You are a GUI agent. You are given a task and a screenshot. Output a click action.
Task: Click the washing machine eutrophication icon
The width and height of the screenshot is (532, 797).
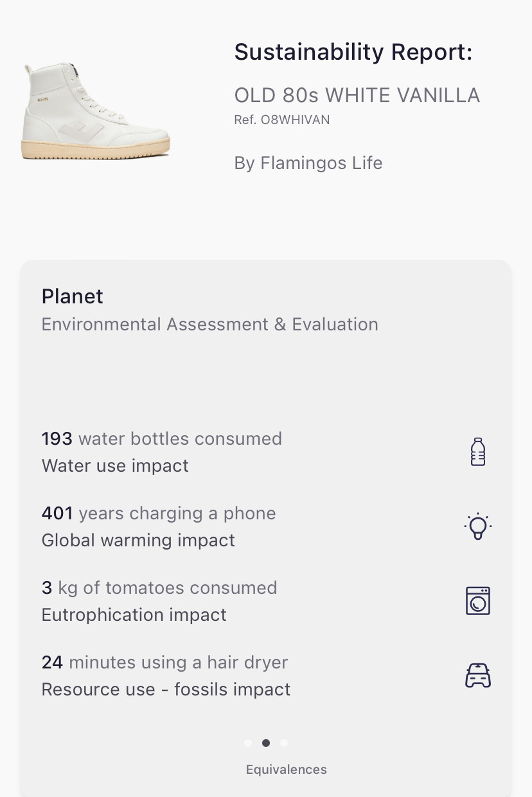tap(477, 601)
